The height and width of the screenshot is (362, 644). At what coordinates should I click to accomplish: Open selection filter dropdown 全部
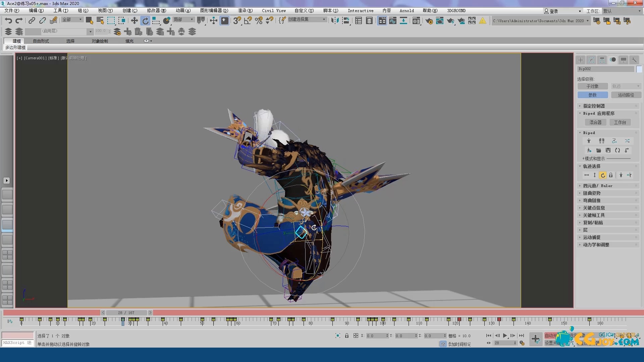click(72, 20)
